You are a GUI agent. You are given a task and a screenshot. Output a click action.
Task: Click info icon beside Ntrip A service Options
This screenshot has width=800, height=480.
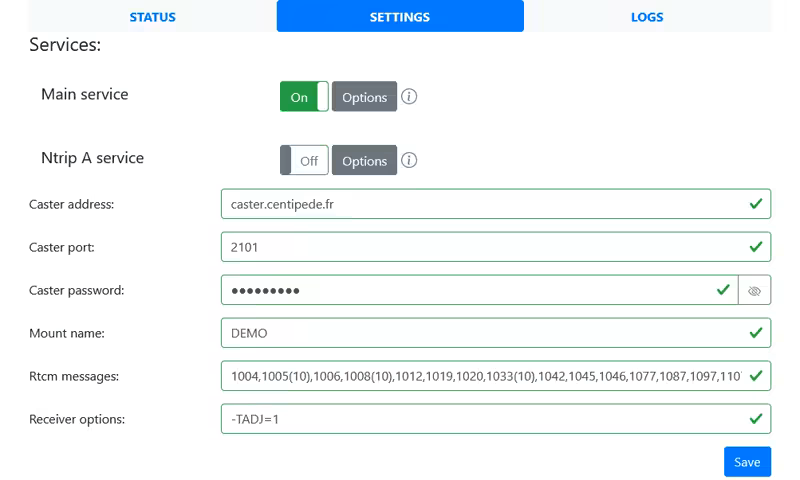point(409,161)
